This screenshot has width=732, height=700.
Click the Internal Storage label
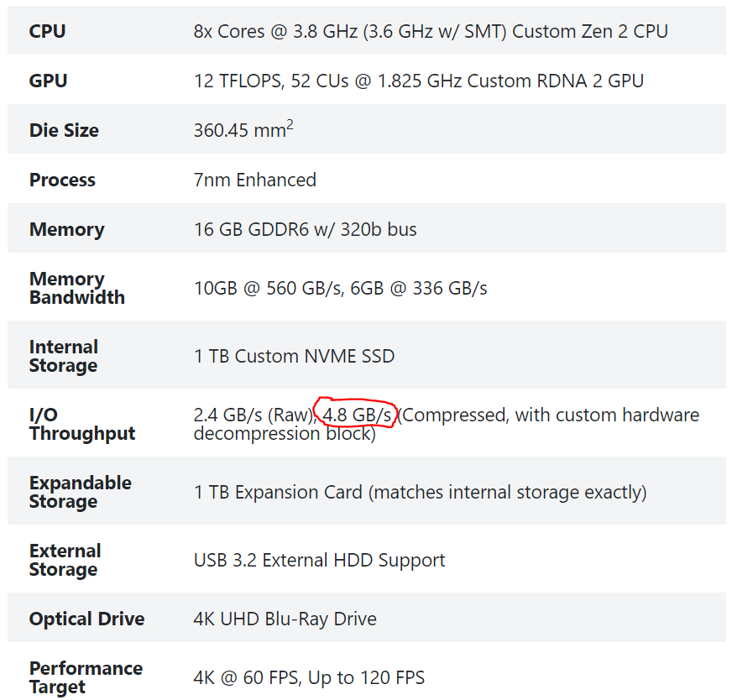(x=64, y=356)
